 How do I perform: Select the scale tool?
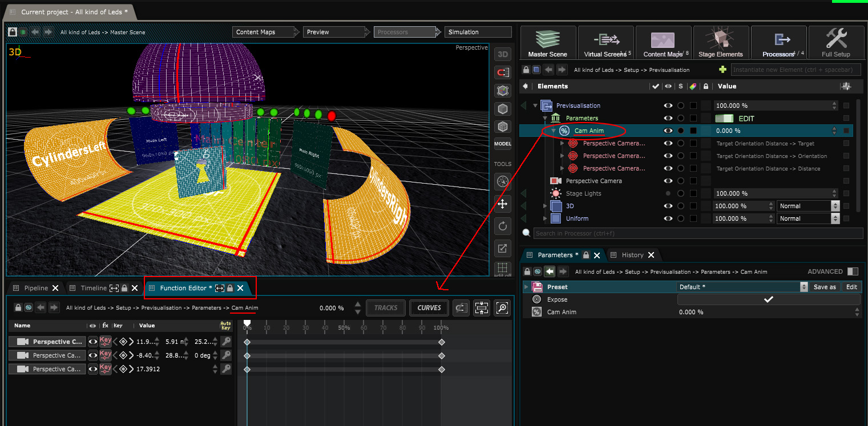click(x=503, y=248)
